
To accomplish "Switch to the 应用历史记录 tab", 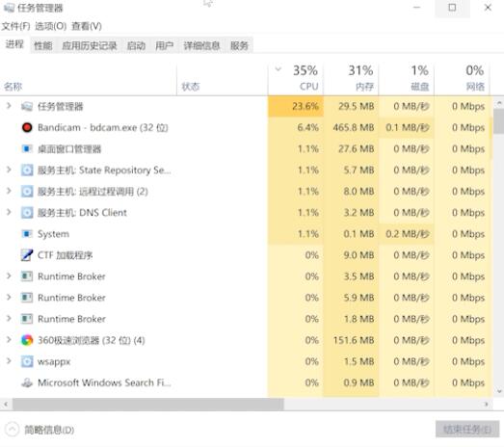I will click(90, 45).
